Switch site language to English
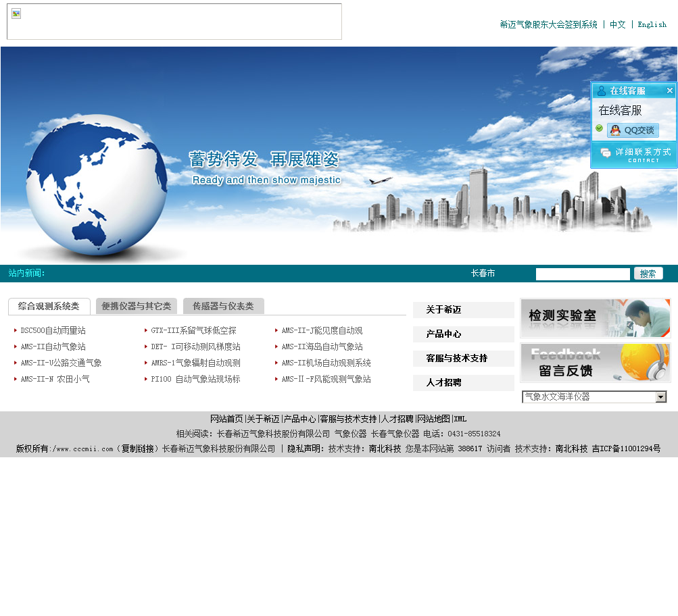Viewport: 678px width, 616px height. pyautogui.click(x=652, y=24)
